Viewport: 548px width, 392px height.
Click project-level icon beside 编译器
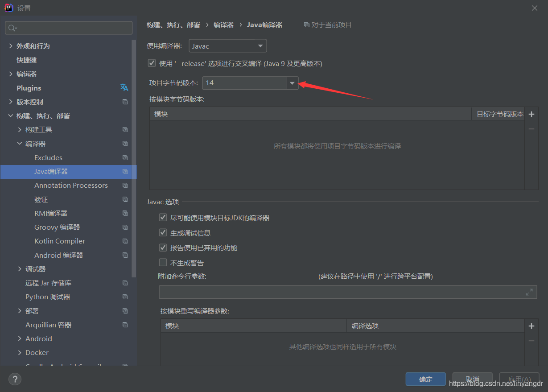click(125, 144)
